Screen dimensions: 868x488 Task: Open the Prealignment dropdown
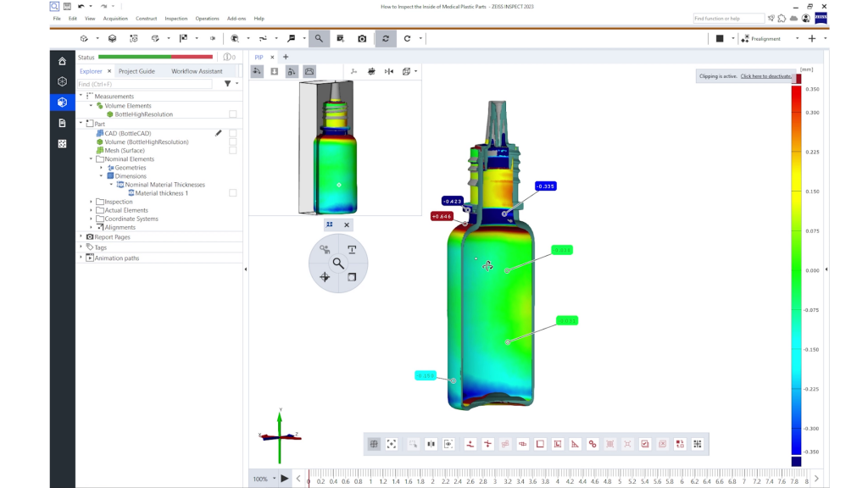[x=797, y=39]
